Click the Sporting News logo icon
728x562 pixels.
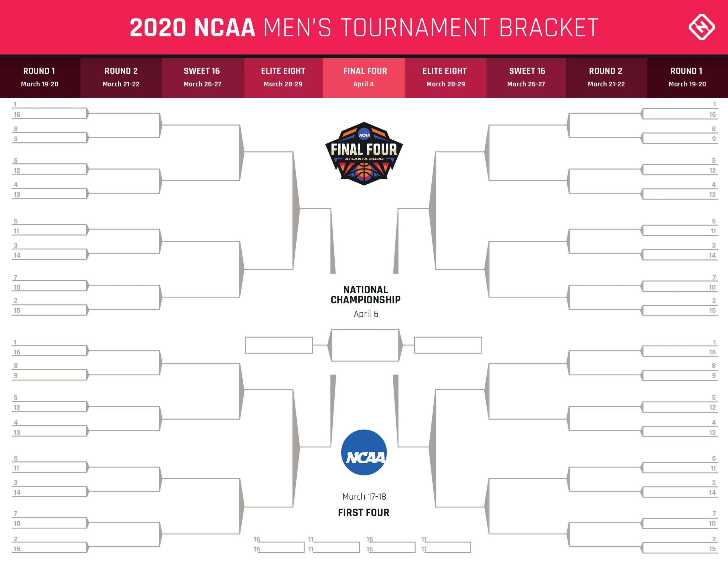click(x=701, y=27)
